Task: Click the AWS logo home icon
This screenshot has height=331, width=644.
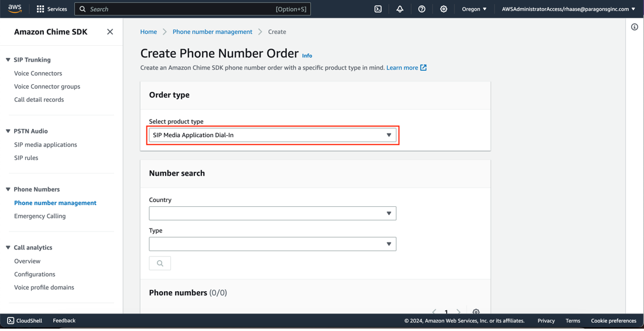Action: pyautogui.click(x=15, y=9)
